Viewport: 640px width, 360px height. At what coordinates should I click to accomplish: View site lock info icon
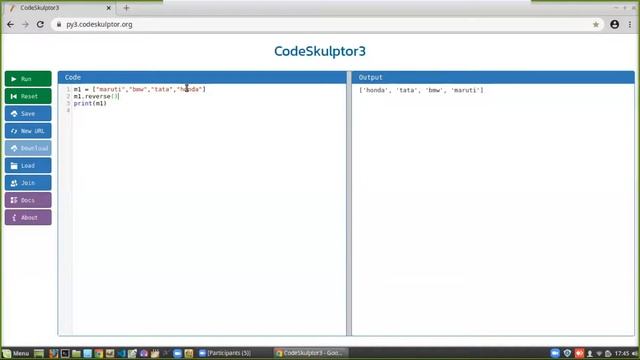59,24
